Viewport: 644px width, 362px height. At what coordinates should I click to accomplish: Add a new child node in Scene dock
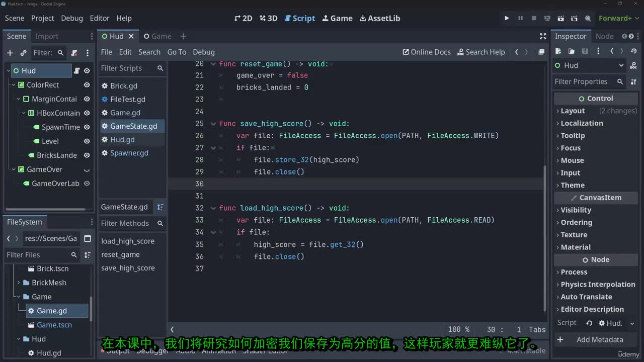coord(10,53)
